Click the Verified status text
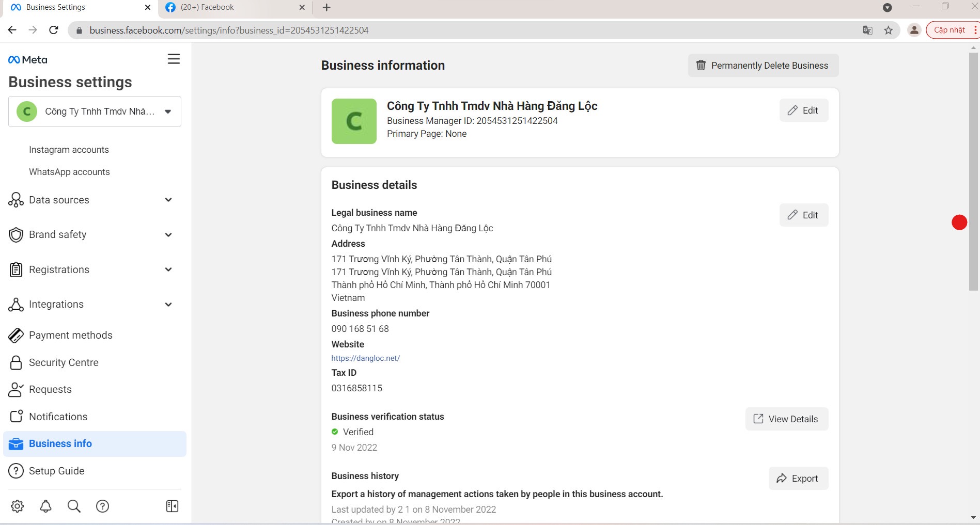Screen dimensions: 980x525 tap(358, 432)
